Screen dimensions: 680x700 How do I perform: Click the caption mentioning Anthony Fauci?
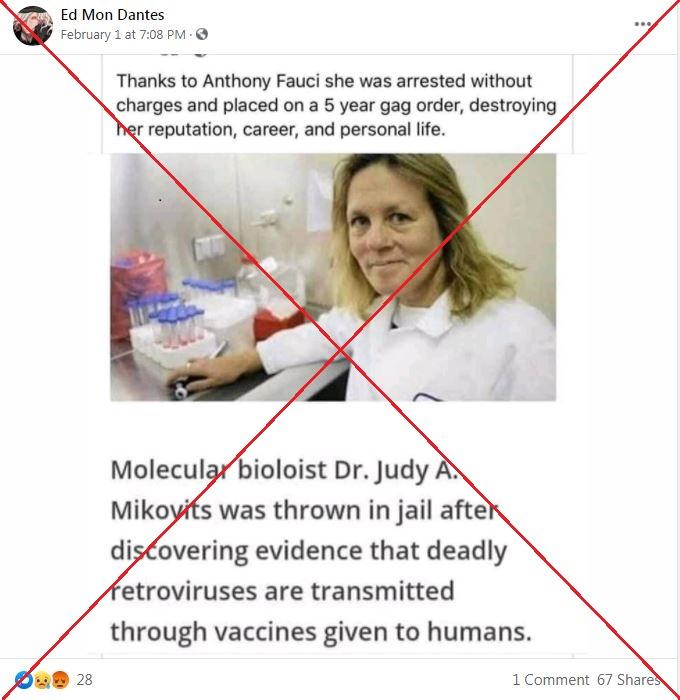pos(337,105)
